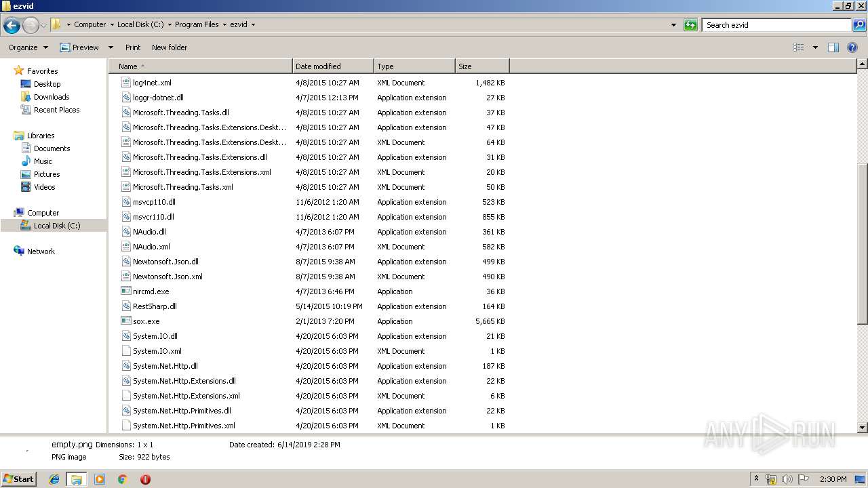Select the msvcp110.dll file icon

point(125,202)
